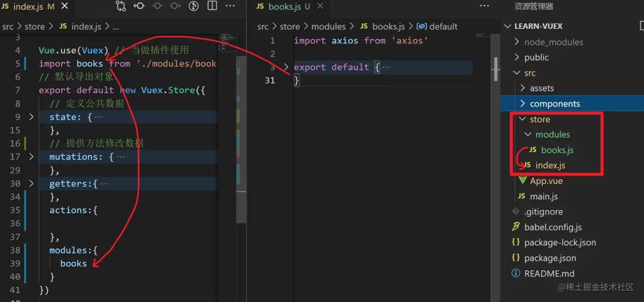Click 'index.js' breadcrumb item
This screenshot has width=644, height=302.
tap(86, 27)
